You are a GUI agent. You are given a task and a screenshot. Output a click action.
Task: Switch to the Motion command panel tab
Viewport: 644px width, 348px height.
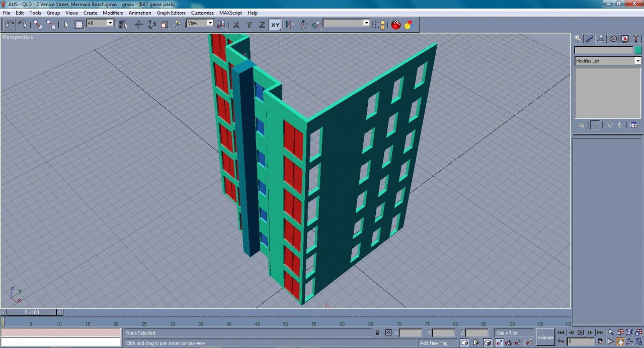[x=613, y=39]
